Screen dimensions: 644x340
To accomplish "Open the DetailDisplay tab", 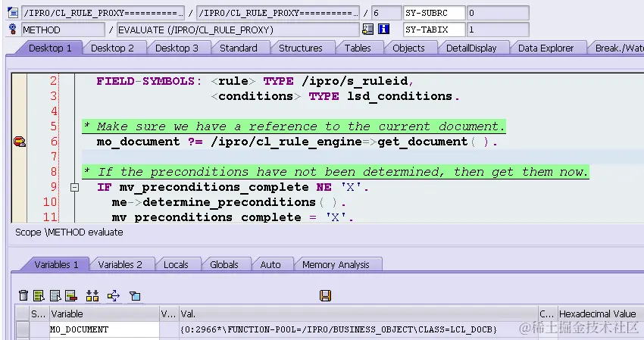I will click(x=471, y=48).
